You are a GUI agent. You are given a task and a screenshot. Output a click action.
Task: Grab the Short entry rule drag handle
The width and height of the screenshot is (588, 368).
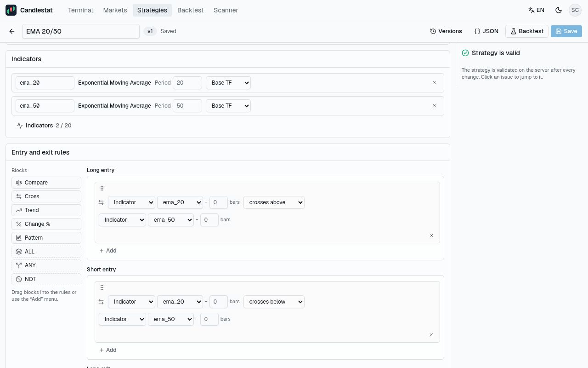(x=102, y=287)
